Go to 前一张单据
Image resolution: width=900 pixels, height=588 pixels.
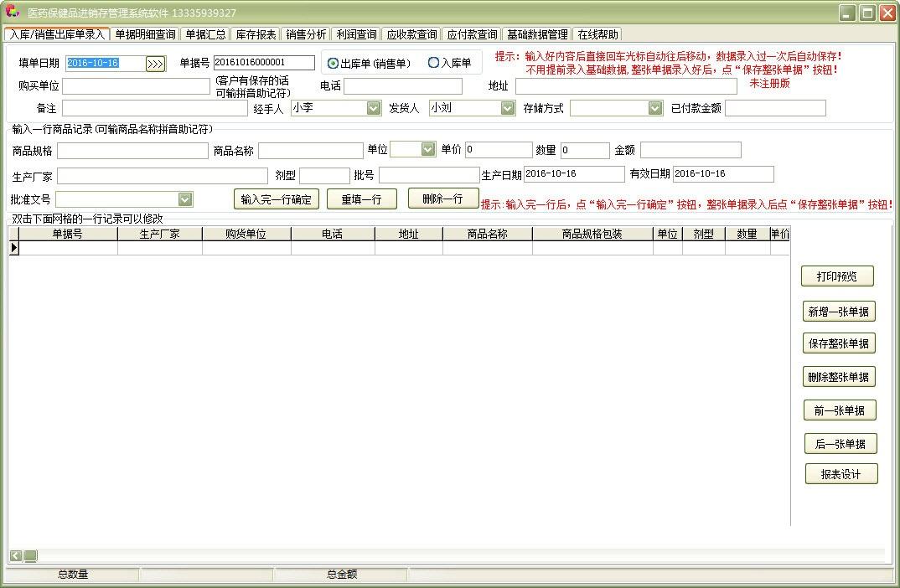point(840,410)
